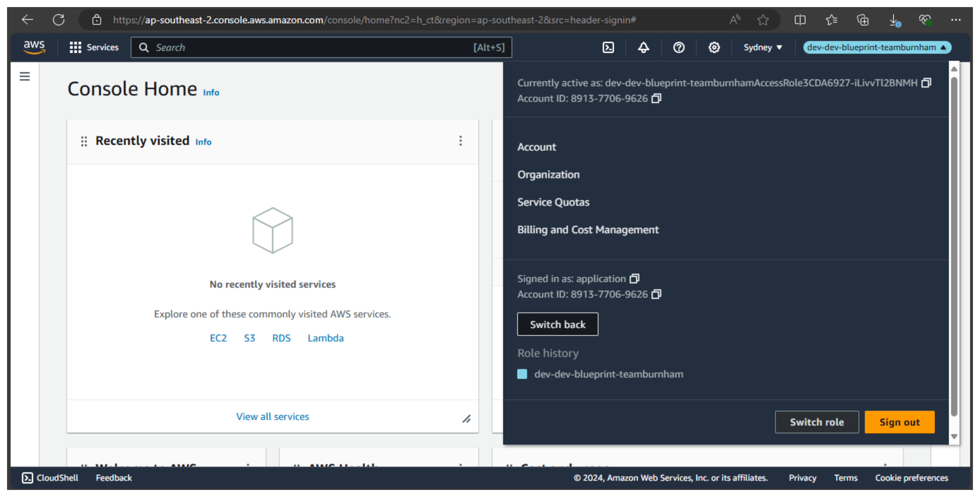Open the Sydney region selector

pyautogui.click(x=762, y=47)
